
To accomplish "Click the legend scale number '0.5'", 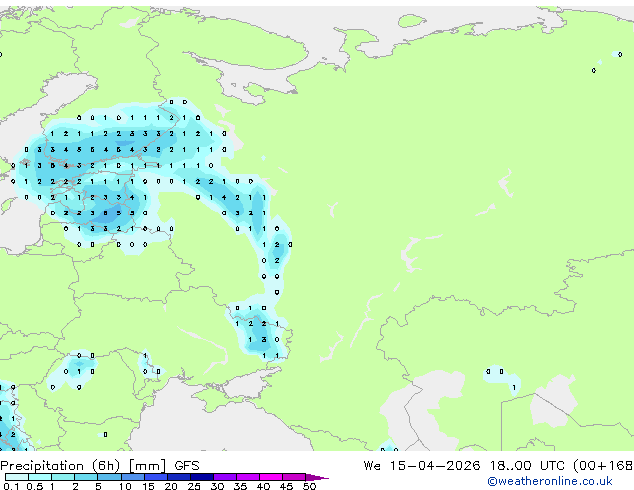I will tap(35, 486).
